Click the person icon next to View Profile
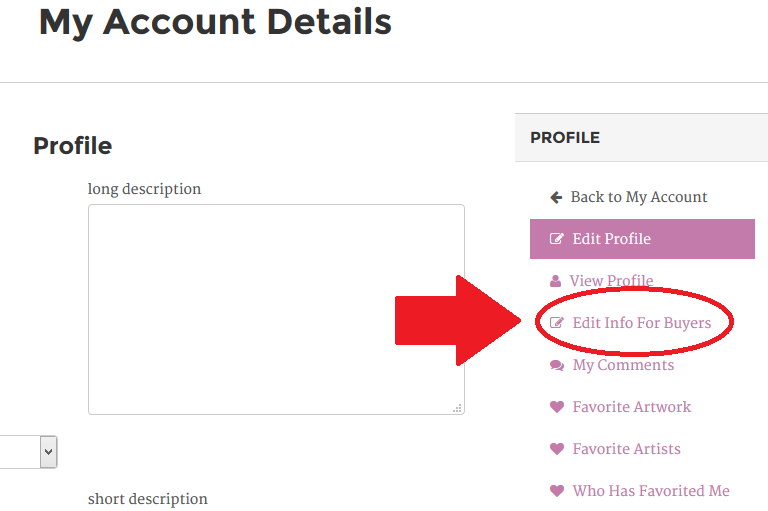This screenshot has height=511, width=768. click(556, 282)
